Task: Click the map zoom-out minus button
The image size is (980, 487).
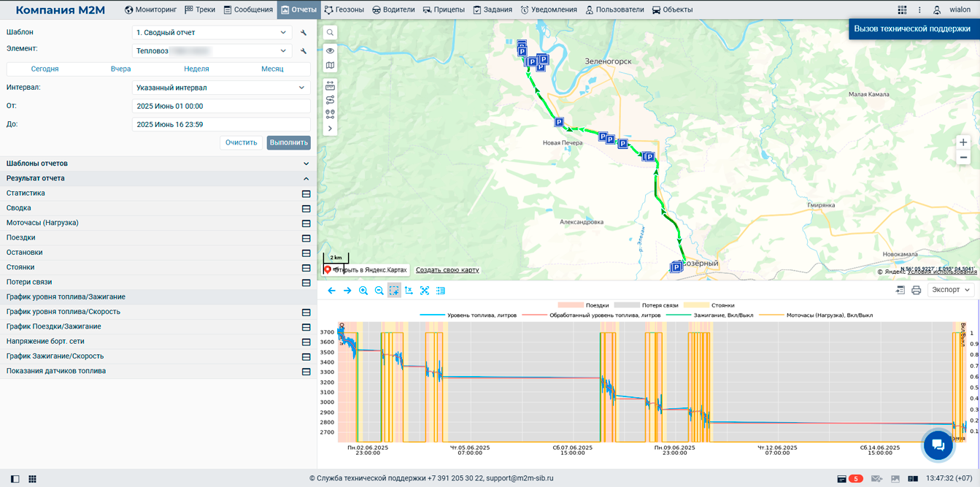Action: coord(963,158)
